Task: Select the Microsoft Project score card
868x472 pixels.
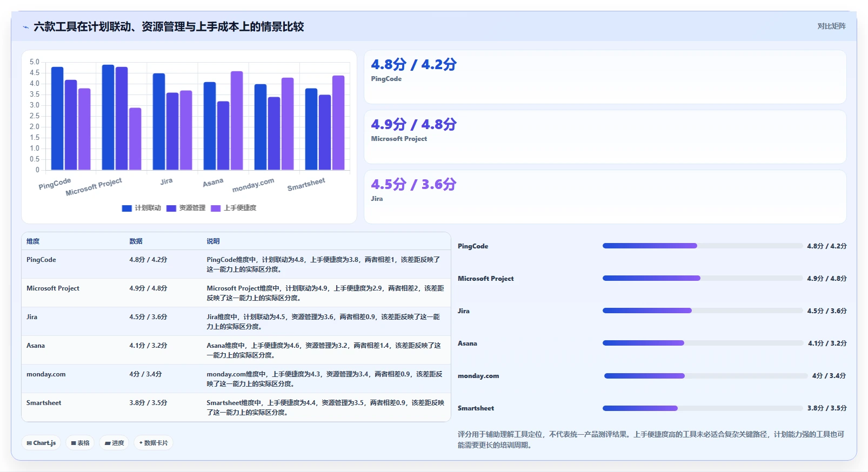Action: pos(605,137)
